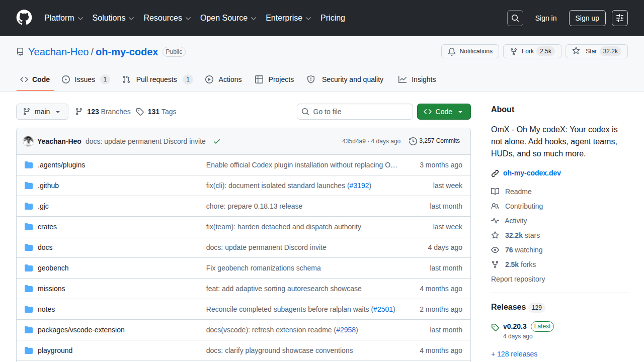
Task: Open the 3,257 Commits history
Action: pos(434,141)
